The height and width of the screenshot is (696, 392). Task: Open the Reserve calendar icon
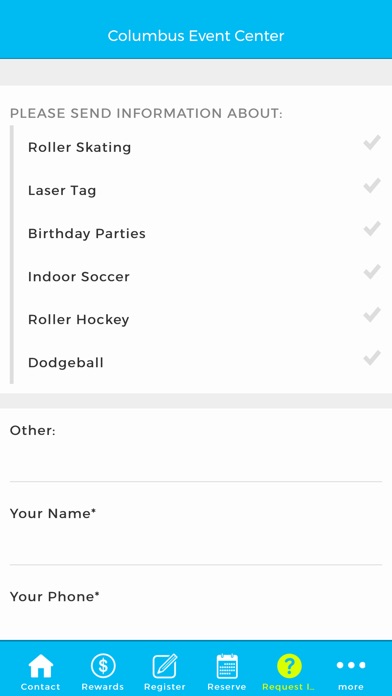(227, 666)
